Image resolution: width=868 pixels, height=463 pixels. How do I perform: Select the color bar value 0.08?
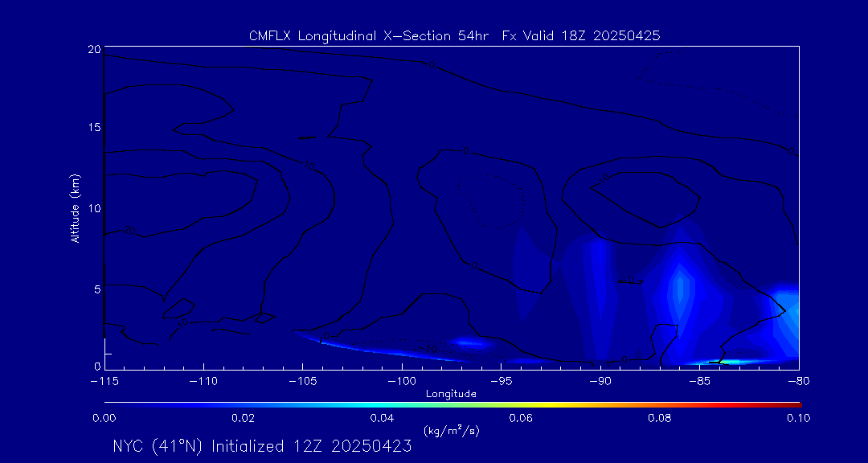(x=660, y=418)
